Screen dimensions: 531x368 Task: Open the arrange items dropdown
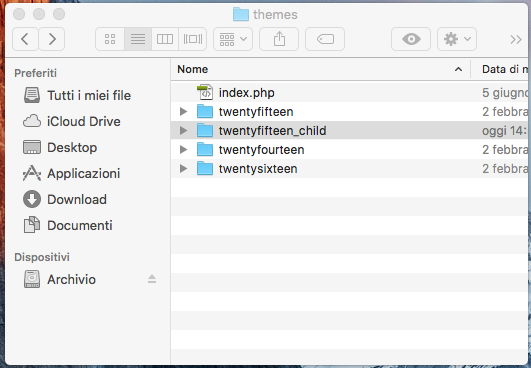(x=233, y=39)
